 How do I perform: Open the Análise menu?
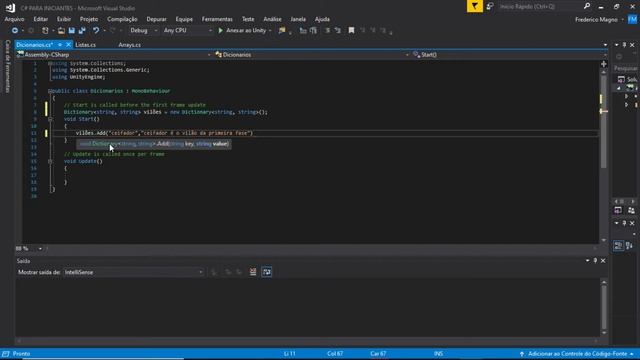coord(272,19)
